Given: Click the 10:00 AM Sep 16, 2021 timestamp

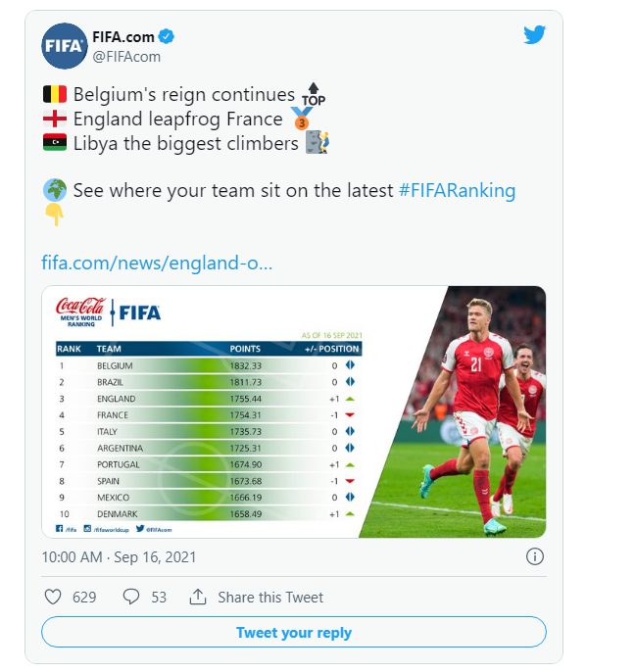Looking at the screenshot, I should [119, 556].
